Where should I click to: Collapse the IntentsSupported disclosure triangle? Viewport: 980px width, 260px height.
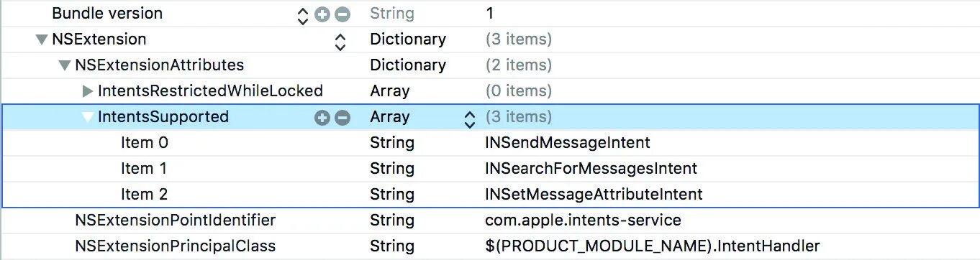pos(87,117)
